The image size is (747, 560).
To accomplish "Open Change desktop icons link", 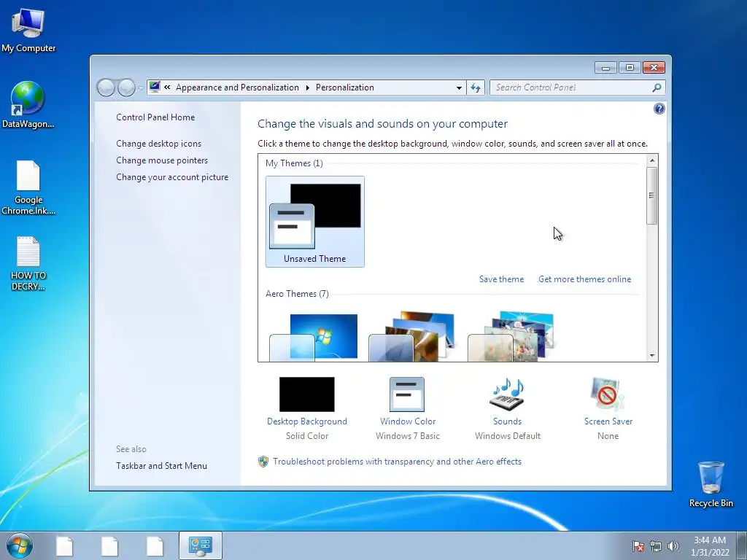I will coord(158,144).
